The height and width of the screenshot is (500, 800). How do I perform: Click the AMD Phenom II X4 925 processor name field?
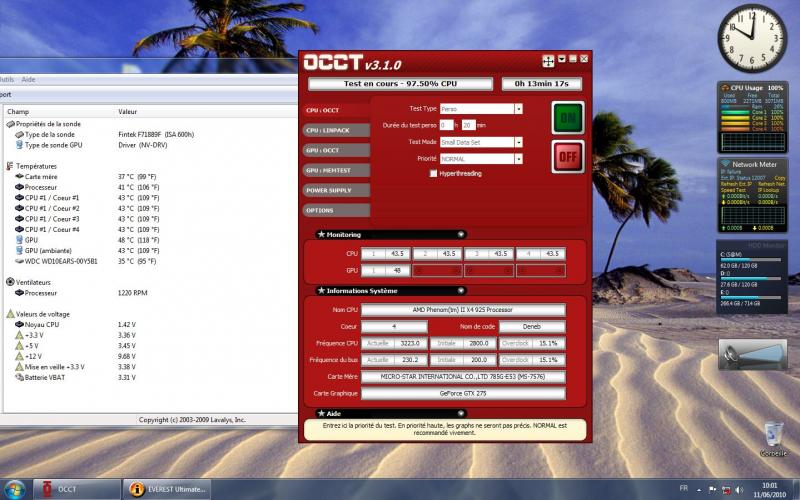(463, 310)
